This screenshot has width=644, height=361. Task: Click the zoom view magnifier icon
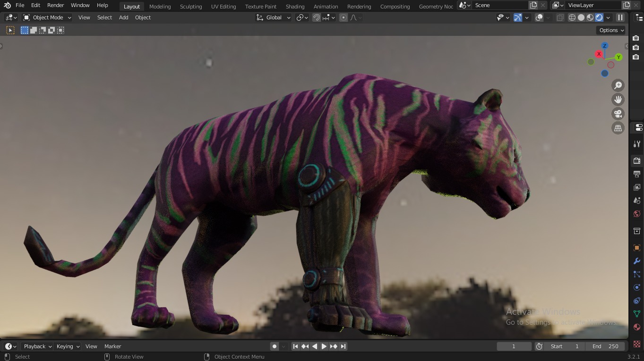point(618,85)
